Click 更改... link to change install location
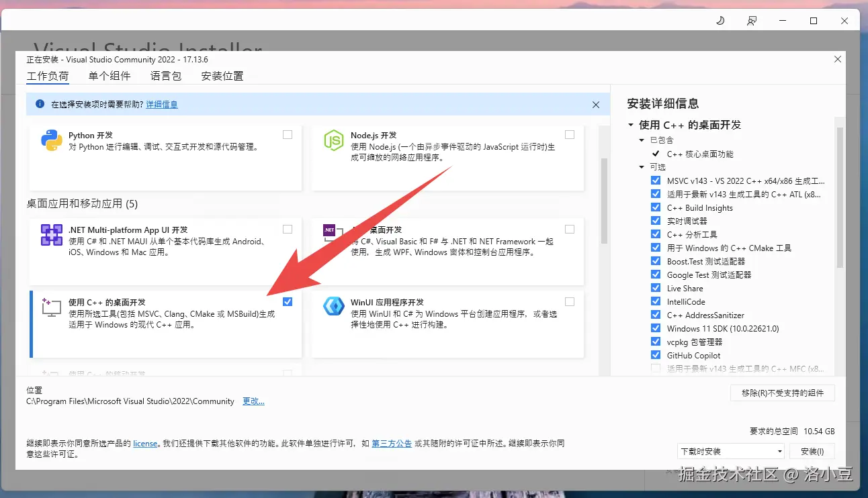The height and width of the screenshot is (498, 868). click(253, 401)
